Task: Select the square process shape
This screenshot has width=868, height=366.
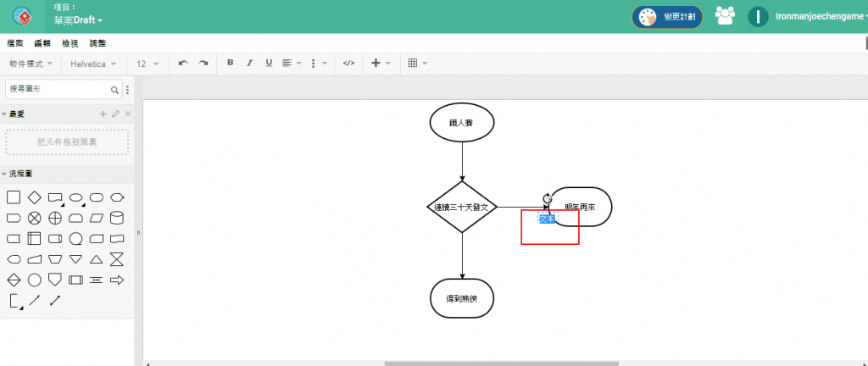Action: (14, 197)
